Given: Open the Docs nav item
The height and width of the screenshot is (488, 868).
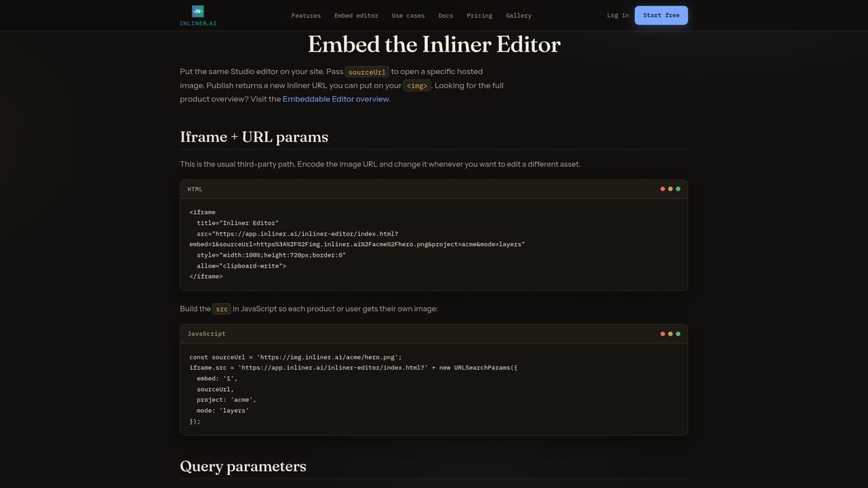Looking at the screenshot, I should [x=446, y=16].
